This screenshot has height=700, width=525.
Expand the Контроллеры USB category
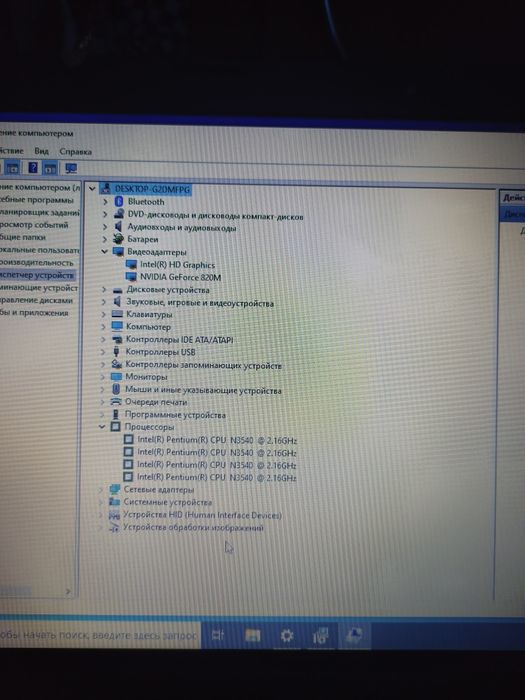coord(103,352)
